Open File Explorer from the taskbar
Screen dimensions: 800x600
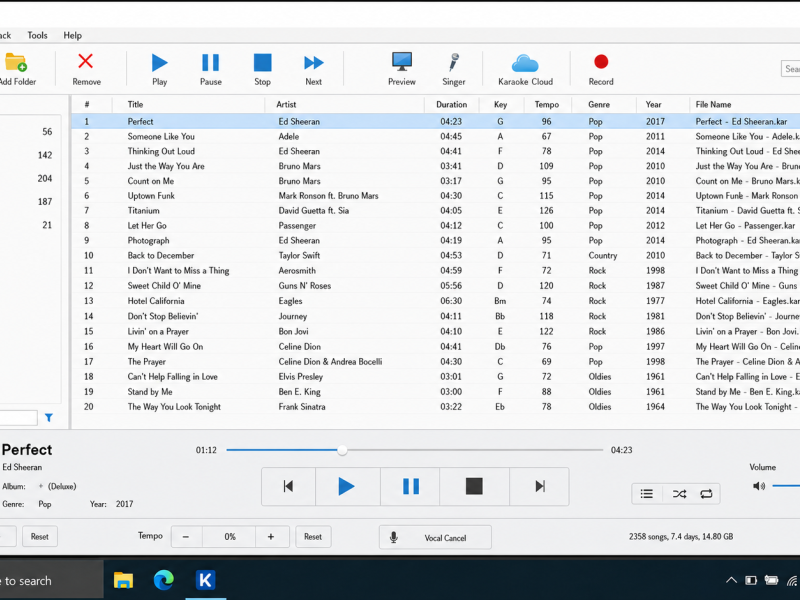(123, 580)
